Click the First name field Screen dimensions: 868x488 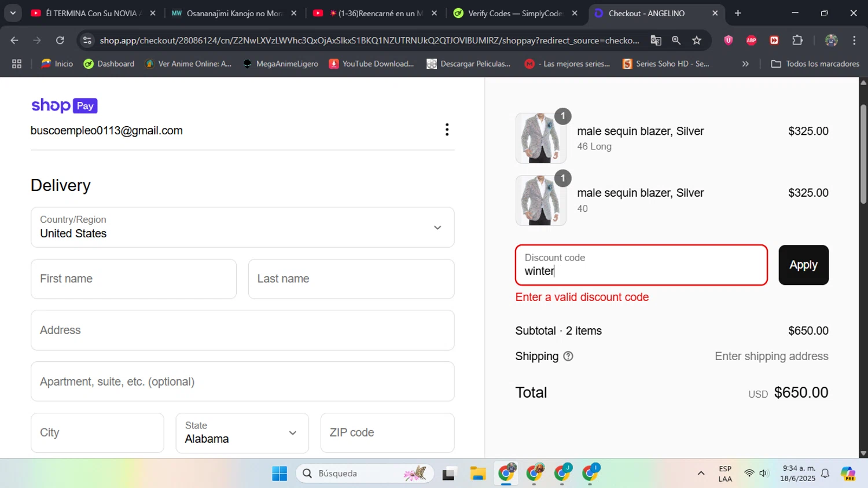point(134,279)
